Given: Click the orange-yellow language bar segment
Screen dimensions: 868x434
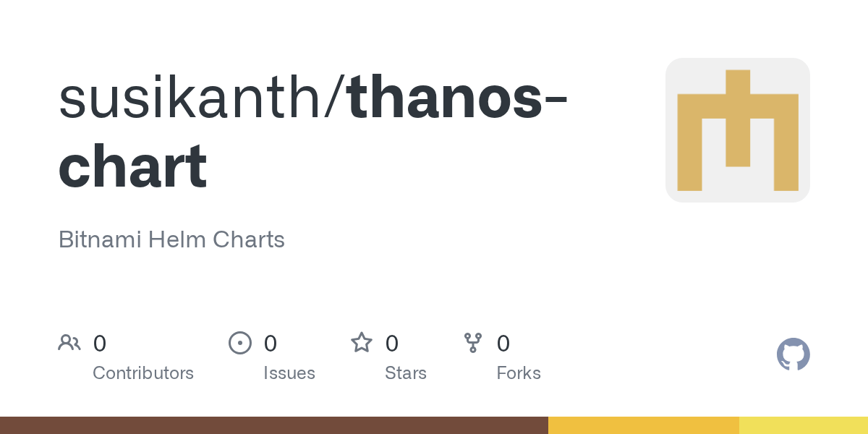Looking at the screenshot, I should 643,425.
